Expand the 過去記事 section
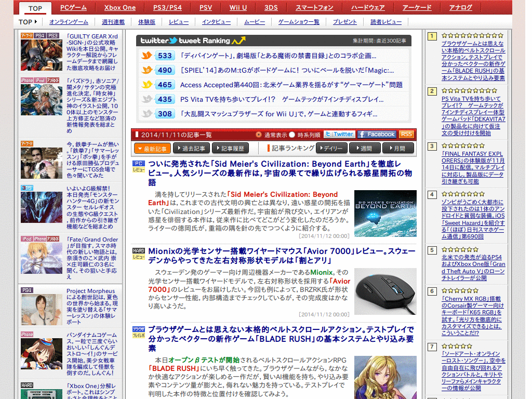Screen dimensions: 532x399 191,147
